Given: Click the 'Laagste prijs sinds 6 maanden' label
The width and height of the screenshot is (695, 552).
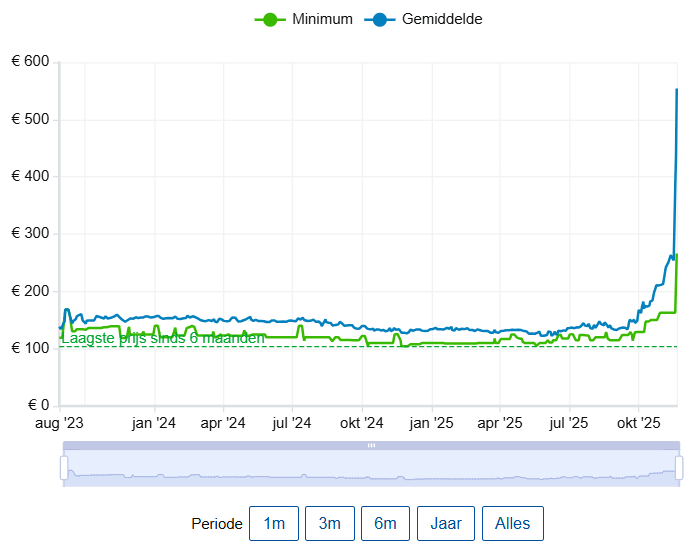Looking at the screenshot, I should (163, 338).
